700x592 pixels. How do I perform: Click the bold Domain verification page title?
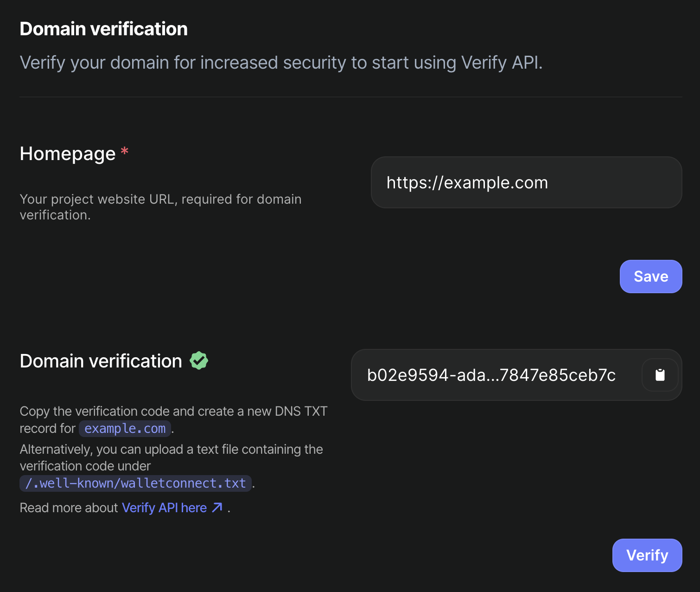pyautogui.click(x=103, y=29)
